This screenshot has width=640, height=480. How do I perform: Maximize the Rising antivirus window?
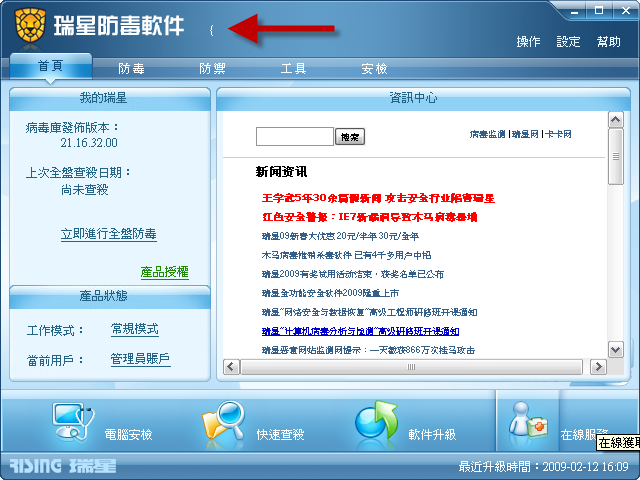[x=599, y=11]
